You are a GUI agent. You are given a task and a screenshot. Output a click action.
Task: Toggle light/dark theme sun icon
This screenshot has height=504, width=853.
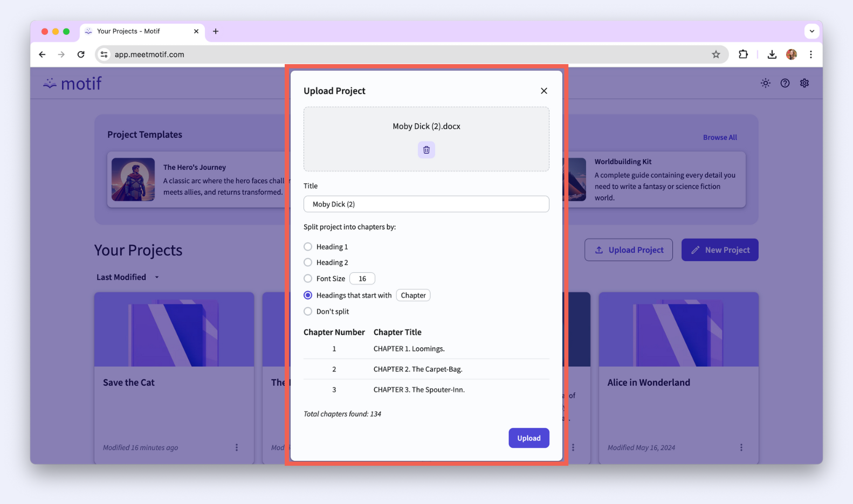[765, 83]
